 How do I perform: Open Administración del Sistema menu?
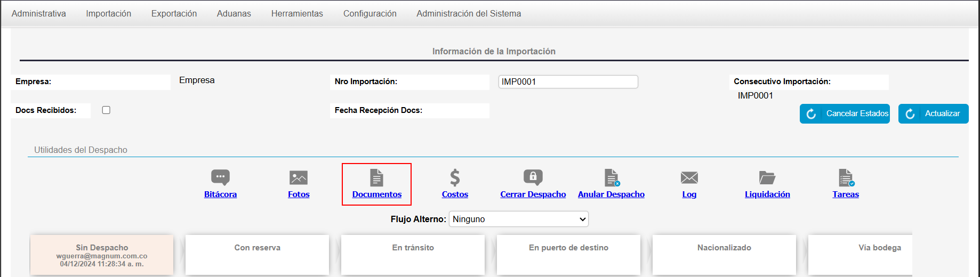(469, 13)
